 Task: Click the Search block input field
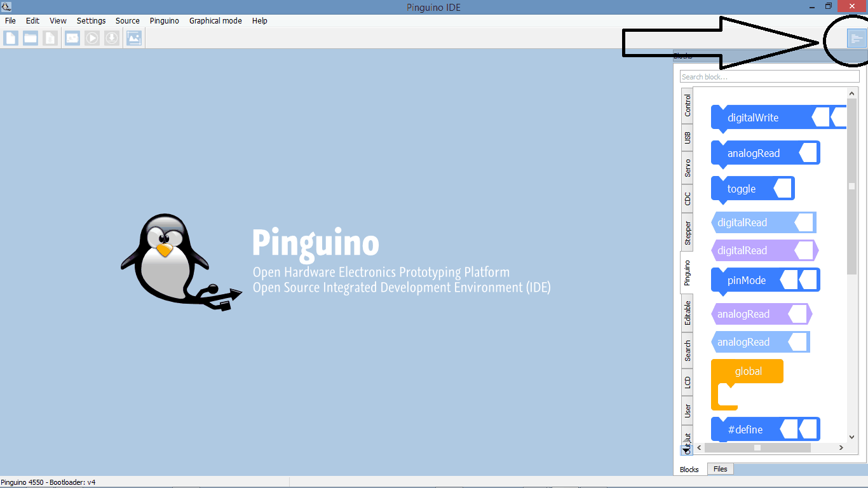(x=769, y=77)
